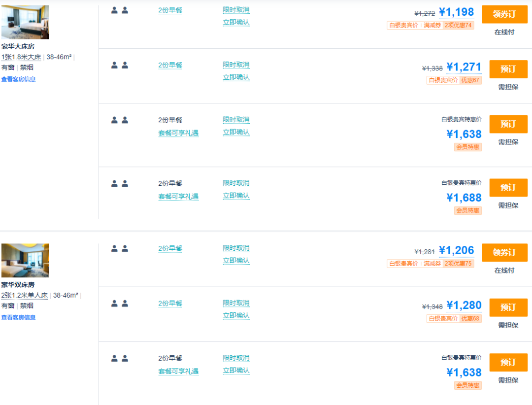Click 立即确认 on the ¥1,280 row

pyautogui.click(x=236, y=316)
